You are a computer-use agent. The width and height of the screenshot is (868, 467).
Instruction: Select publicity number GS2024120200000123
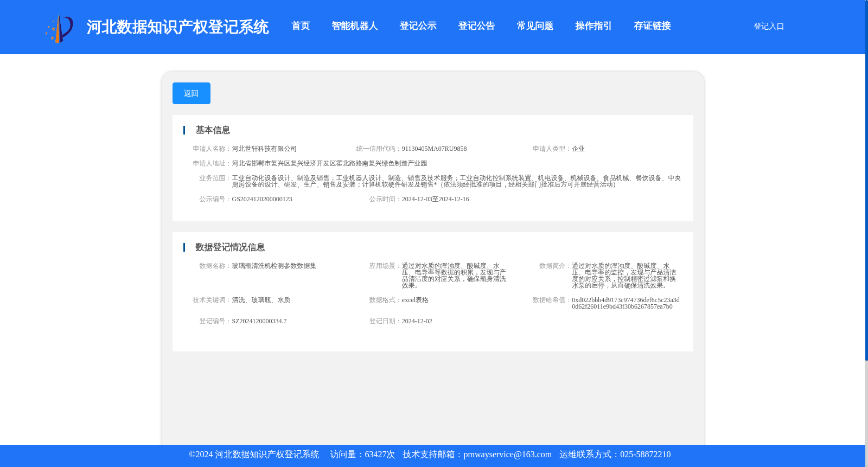[x=262, y=199]
